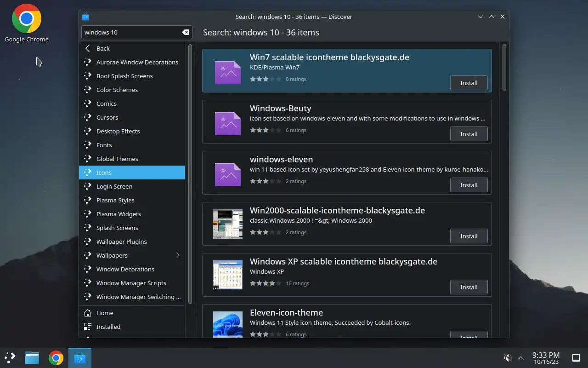The height and width of the screenshot is (368, 588).
Task: Open Win2000-scalable-icontheme title text
Action: [x=337, y=210]
